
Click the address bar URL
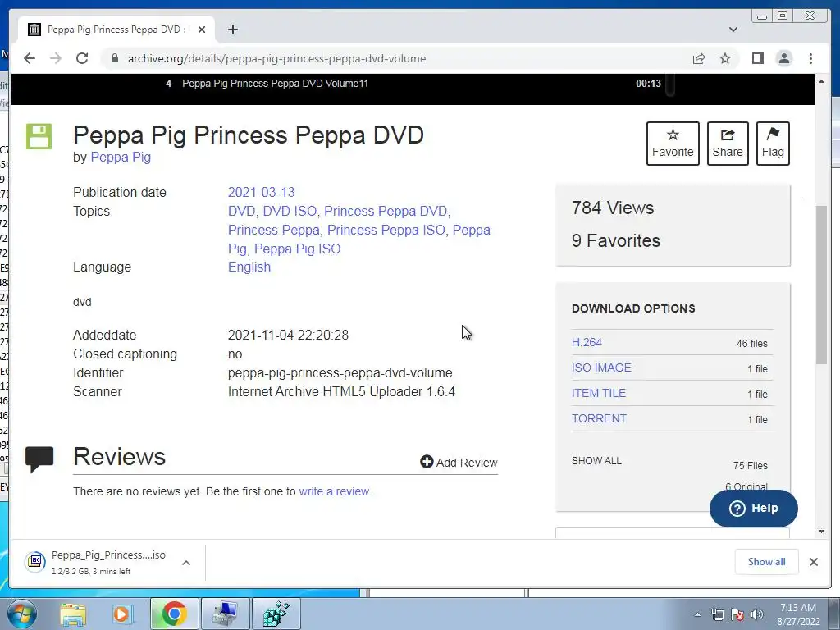tap(276, 58)
